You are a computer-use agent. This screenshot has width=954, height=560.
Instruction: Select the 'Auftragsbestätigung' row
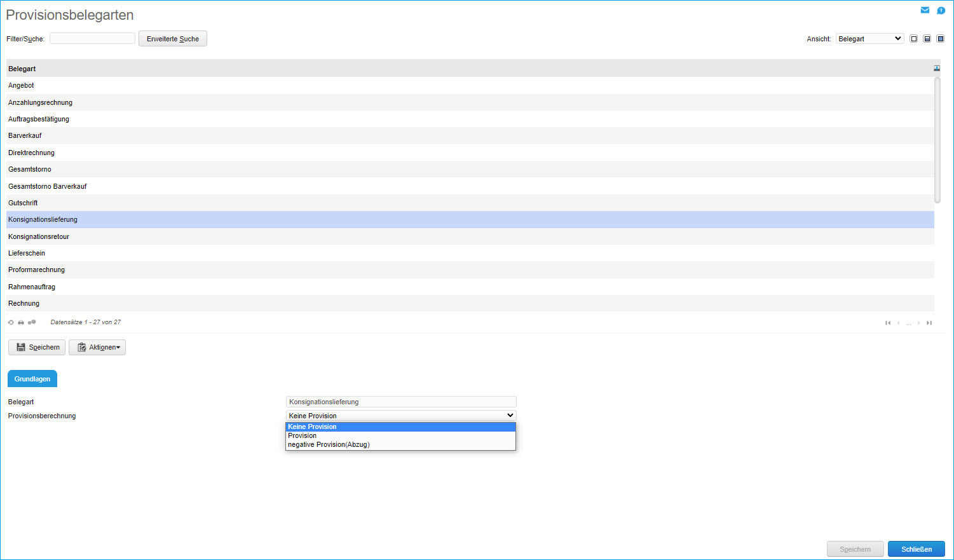pyautogui.click(x=470, y=119)
